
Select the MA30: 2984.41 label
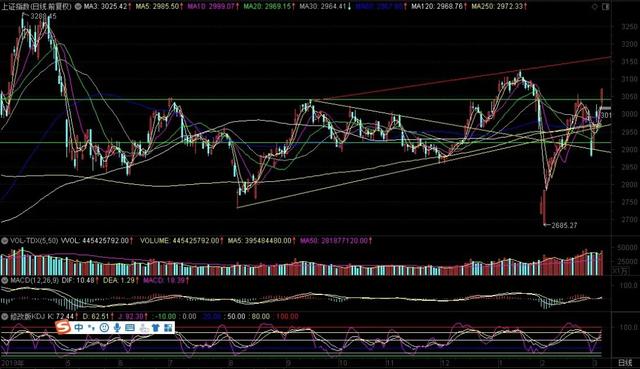coord(325,7)
